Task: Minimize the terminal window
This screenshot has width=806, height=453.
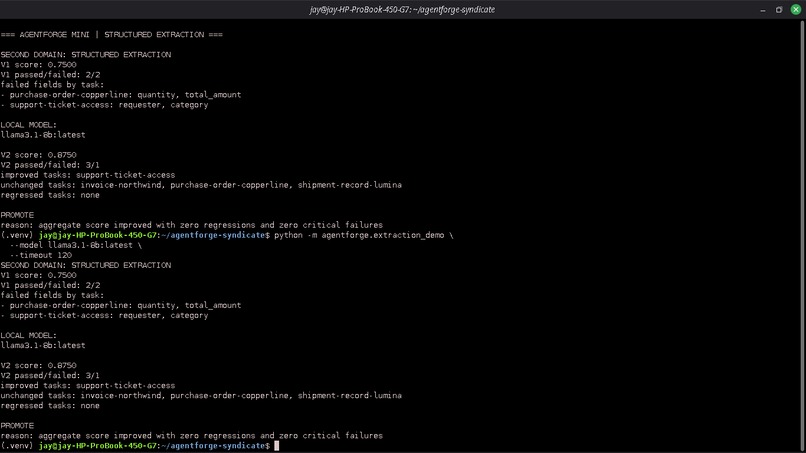Action: (763, 10)
